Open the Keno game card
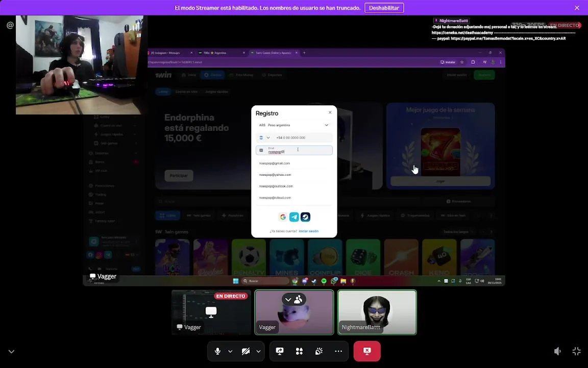Screen dimensions: 588x368 pyautogui.click(x=439, y=257)
